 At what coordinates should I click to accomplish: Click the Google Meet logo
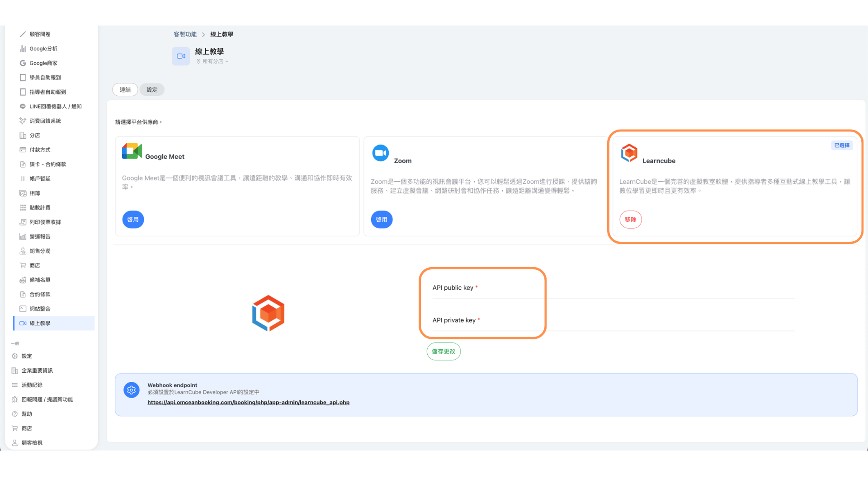[x=132, y=151]
